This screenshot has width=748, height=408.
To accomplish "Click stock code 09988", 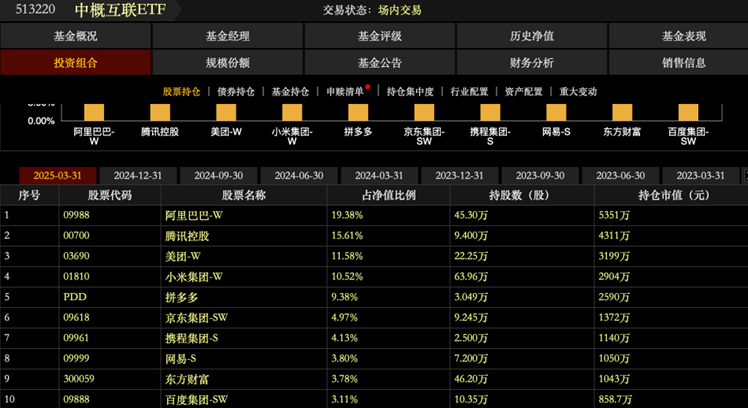I will click(76, 215).
